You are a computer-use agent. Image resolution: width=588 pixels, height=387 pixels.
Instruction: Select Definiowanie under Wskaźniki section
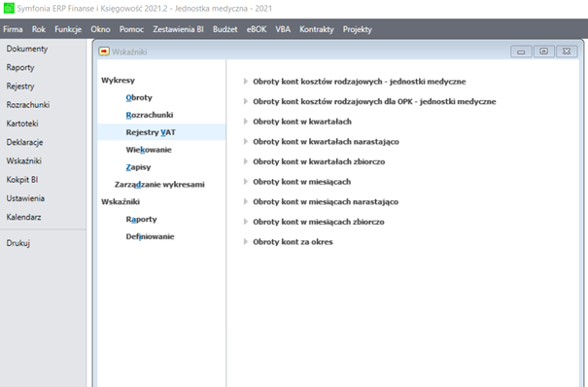point(150,236)
